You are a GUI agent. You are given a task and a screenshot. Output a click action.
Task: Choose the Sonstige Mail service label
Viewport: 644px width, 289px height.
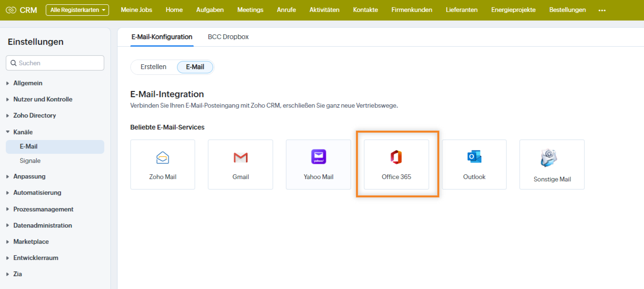click(552, 179)
